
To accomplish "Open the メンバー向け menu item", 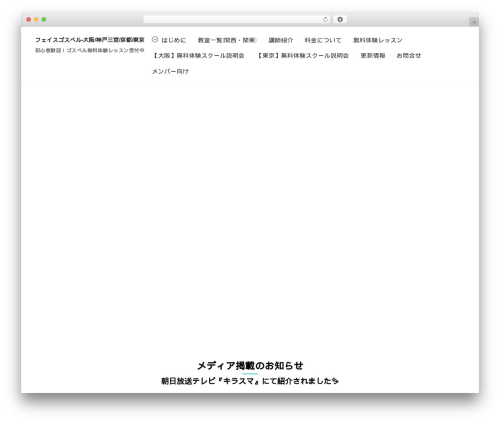I will click(170, 71).
